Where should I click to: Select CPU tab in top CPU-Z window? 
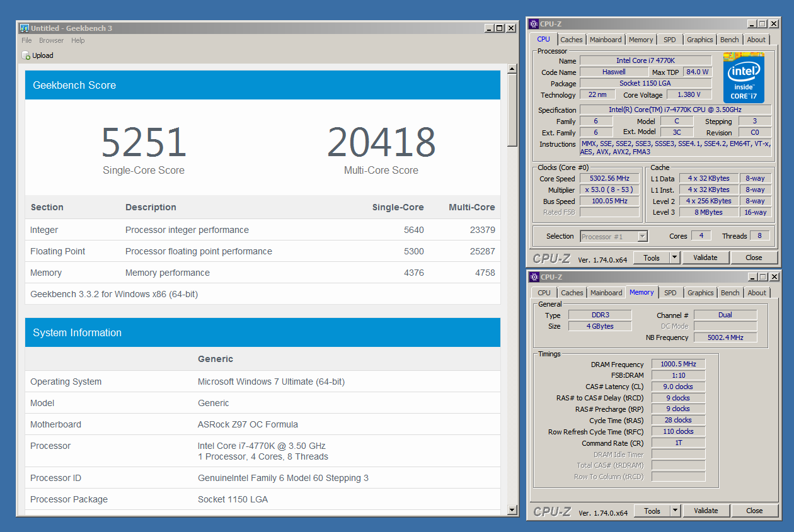pos(543,39)
